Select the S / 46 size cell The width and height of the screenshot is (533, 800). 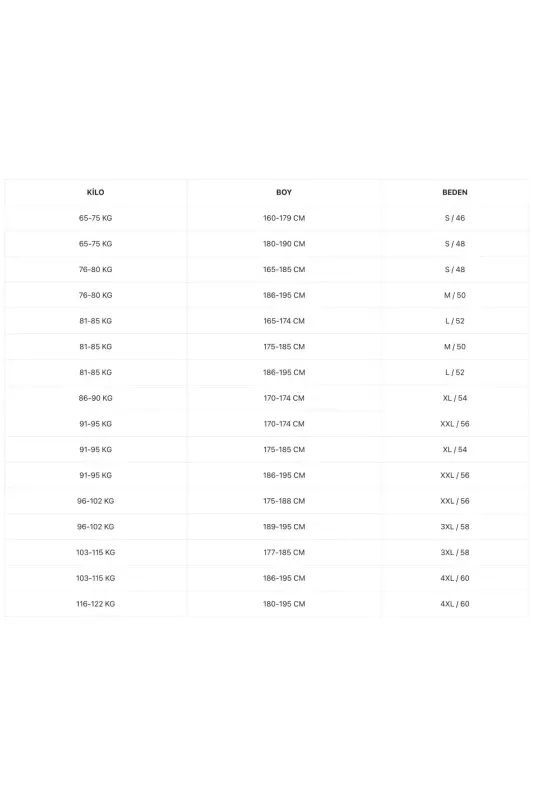(454, 218)
